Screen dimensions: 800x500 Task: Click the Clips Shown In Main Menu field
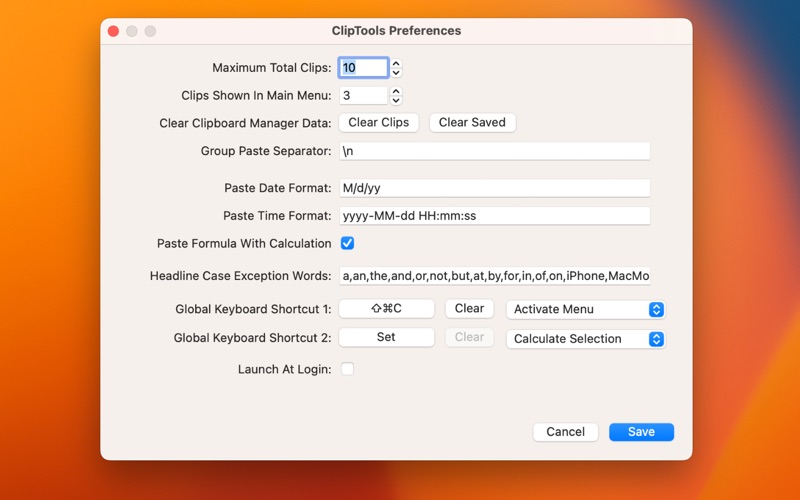363,95
